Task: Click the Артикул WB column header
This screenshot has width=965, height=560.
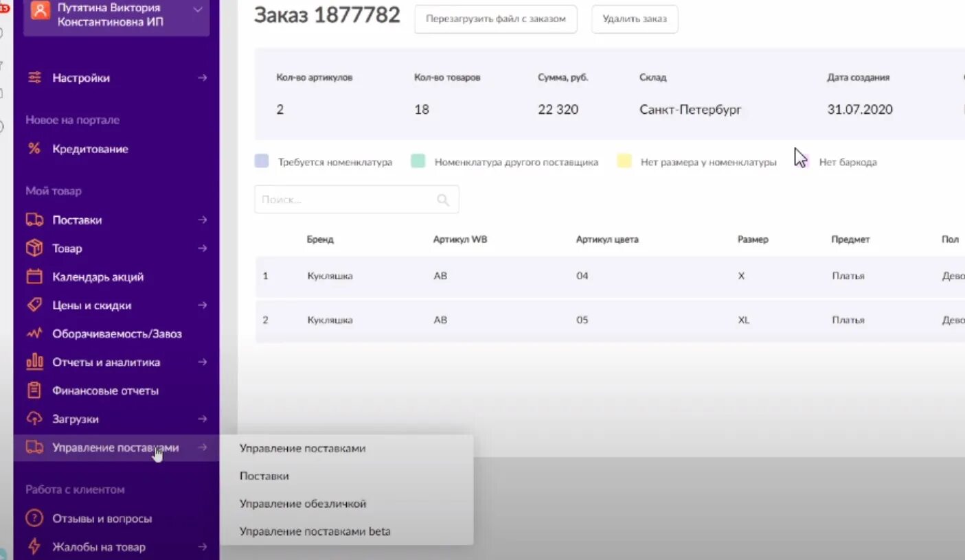Action: tap(460, 240)
